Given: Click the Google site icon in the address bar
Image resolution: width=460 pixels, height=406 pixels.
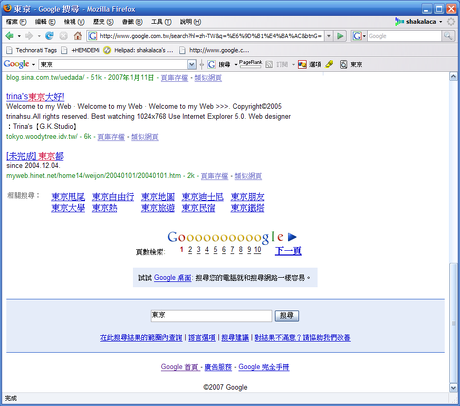Looking at the screenshot, I should click(93, 36).
